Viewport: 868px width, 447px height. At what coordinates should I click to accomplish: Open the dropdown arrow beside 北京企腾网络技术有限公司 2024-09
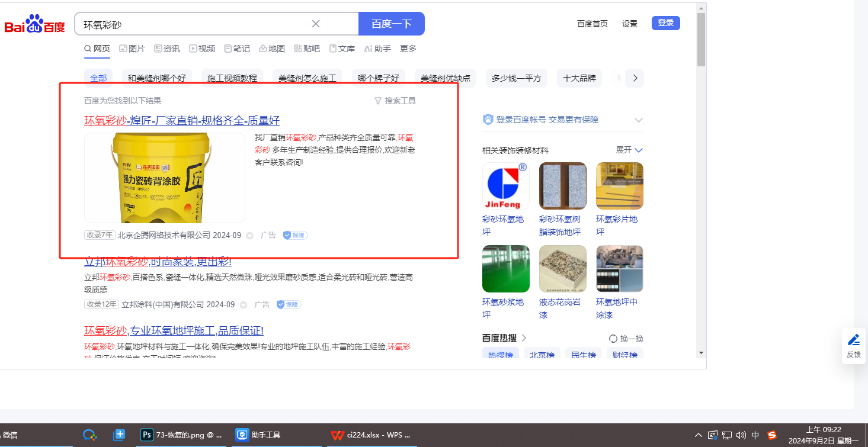pos(249,236)
